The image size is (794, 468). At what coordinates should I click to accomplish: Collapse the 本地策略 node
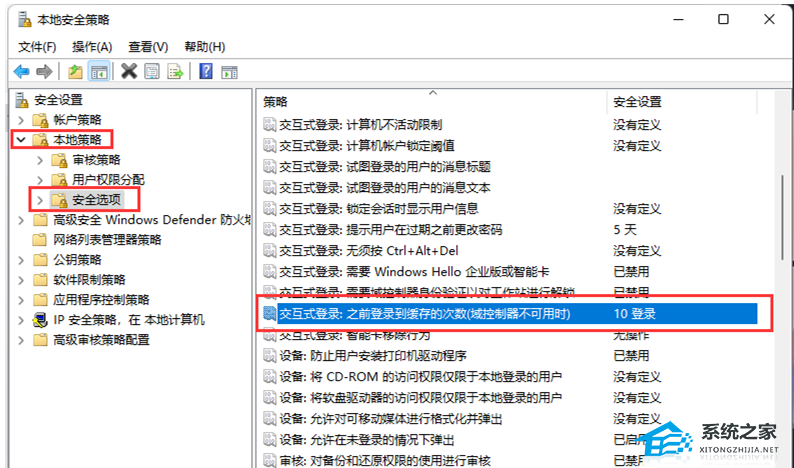click(x=21, y=140)
